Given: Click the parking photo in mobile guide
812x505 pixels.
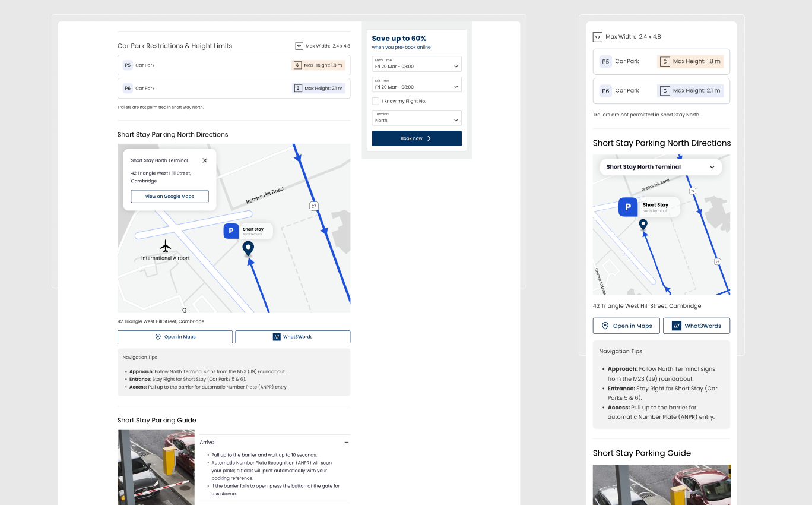Looking at the screenshot, I should point(662,485).
